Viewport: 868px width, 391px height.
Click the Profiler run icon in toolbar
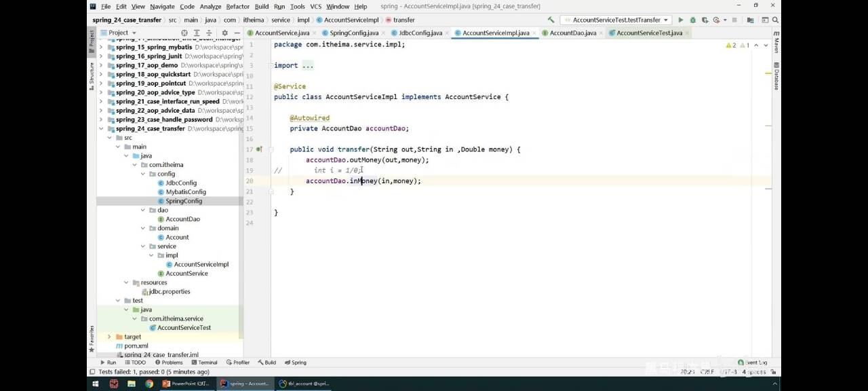pos(716,20)
